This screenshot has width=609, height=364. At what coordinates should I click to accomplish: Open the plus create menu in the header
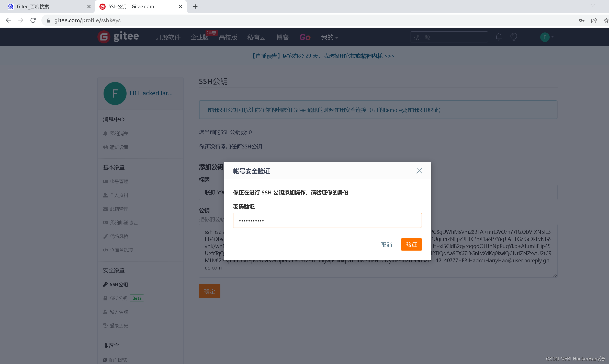[529, 37]
